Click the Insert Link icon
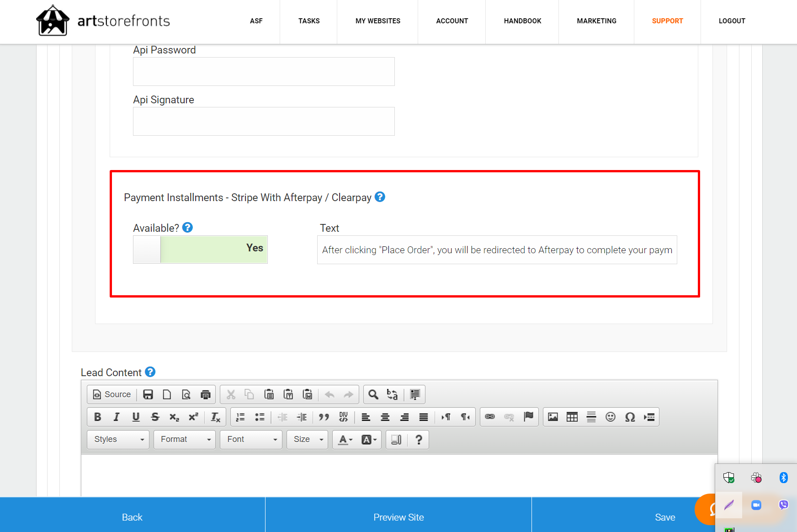The height and width of the screenshot is (532, 797). [490, 417]
